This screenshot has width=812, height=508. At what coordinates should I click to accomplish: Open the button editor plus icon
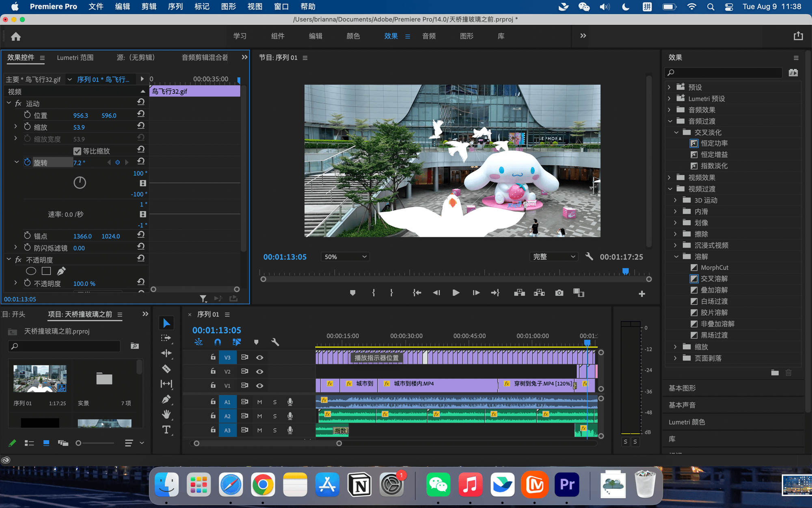coord(641,293)
